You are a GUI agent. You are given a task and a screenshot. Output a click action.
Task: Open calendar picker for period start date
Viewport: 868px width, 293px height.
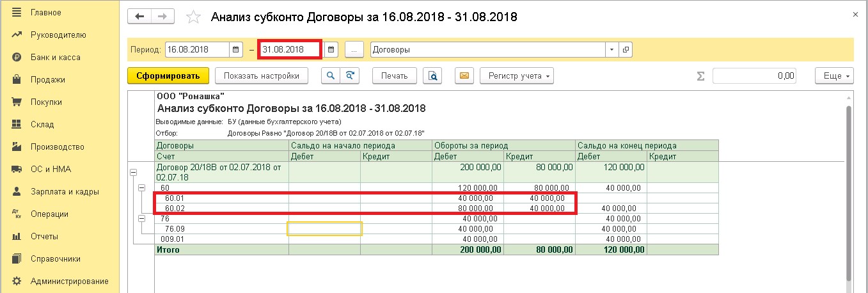point(236,49)
